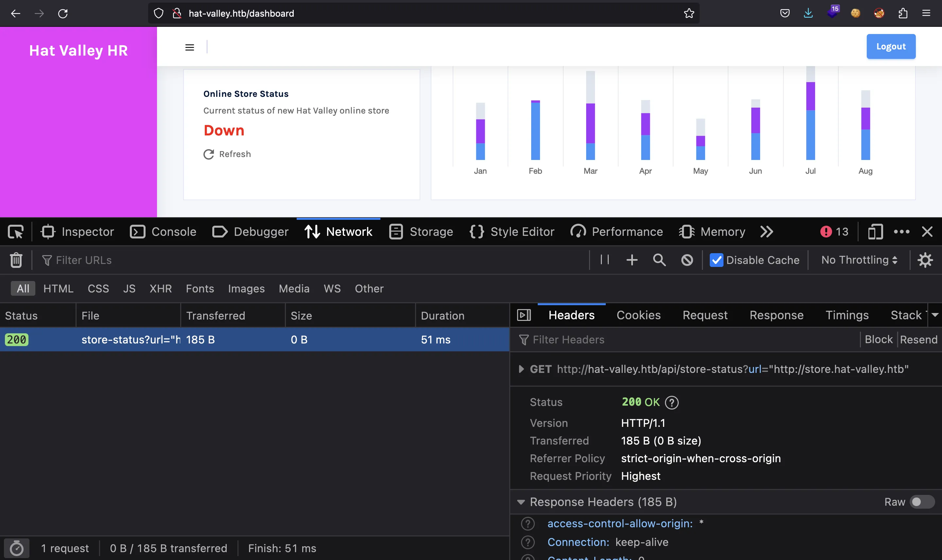Switch to the Debugger tab

coord(250,231)
